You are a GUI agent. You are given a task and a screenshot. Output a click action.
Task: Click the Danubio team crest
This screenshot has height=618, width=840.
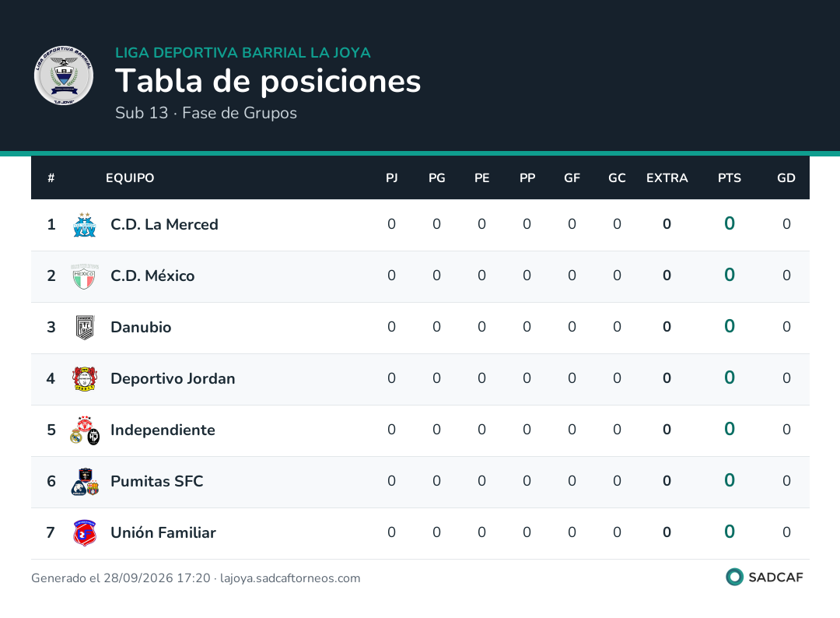click(x=85, y=328)
